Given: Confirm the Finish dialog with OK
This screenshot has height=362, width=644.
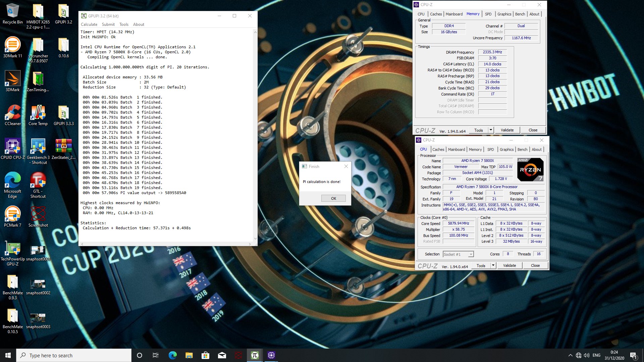Looking at the screenshot, I should point(333,198).
